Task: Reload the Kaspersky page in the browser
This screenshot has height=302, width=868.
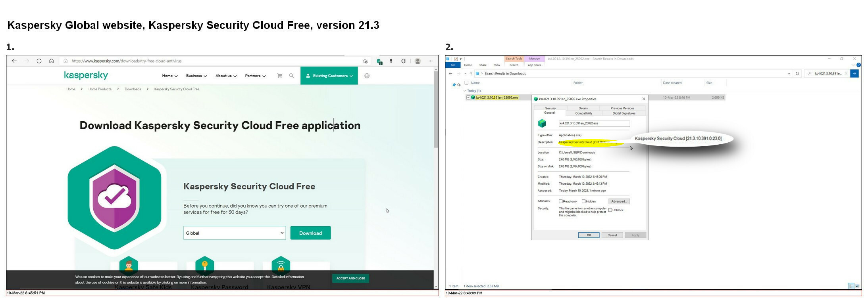Action: pos(39,61)
